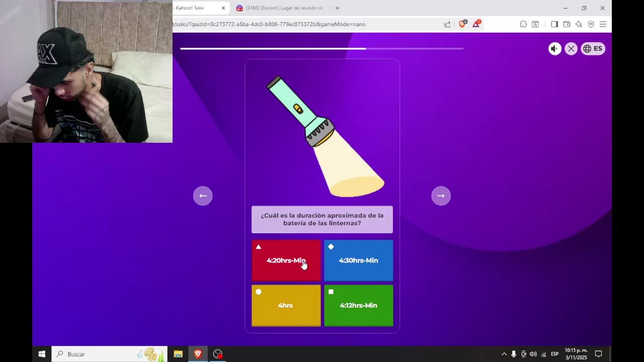Close the Kahoot! Solo tab
The height and width of the screenshot is (362, 644).
coord(223,8)
